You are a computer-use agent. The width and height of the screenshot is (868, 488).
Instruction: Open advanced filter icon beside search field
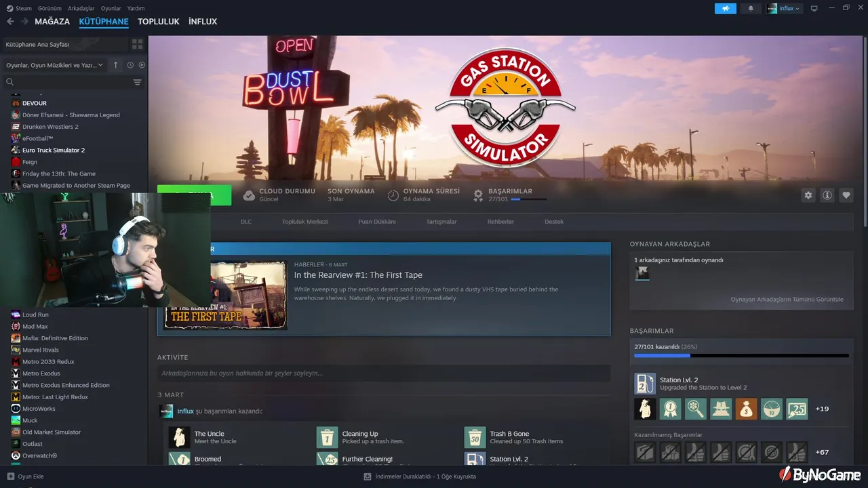138,82
